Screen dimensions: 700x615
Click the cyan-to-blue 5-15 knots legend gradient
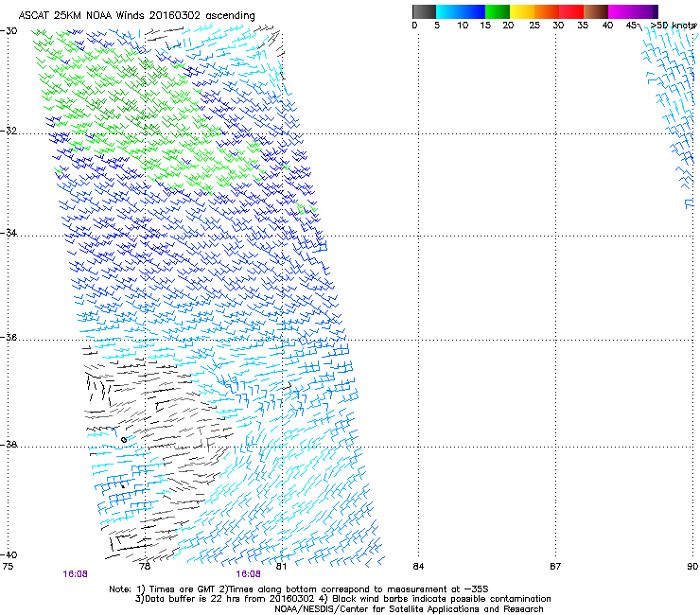461,11
